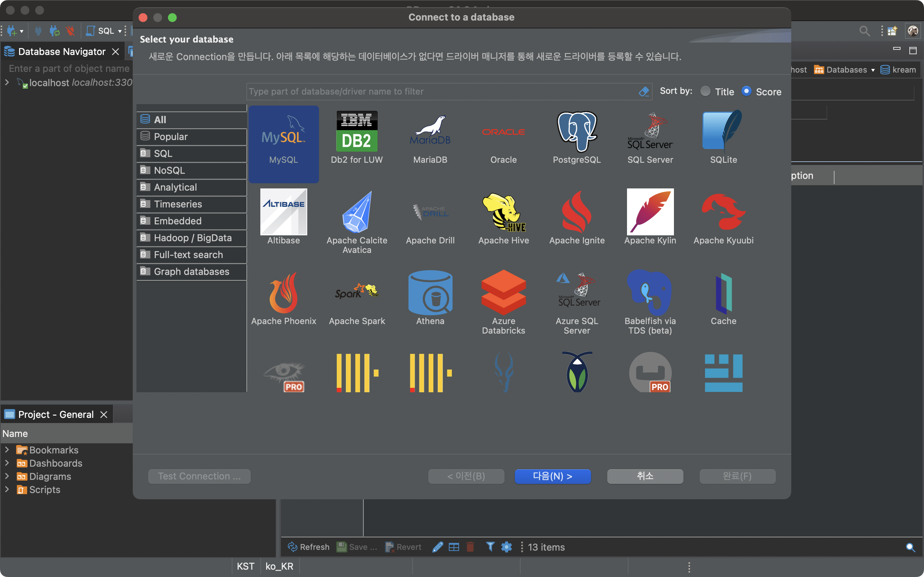Screen dimensions: 924x577
Task: Filter to Popular drivers
Action: [x=192, y=137]
